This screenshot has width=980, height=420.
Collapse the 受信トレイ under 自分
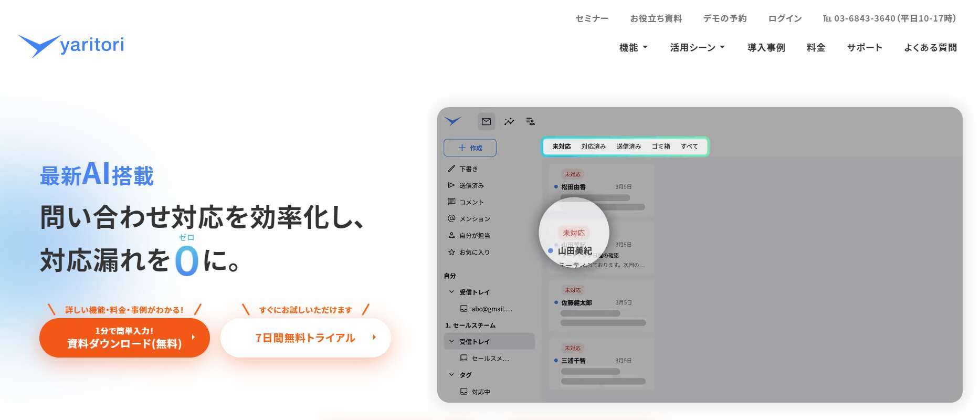tap(451, 292)
